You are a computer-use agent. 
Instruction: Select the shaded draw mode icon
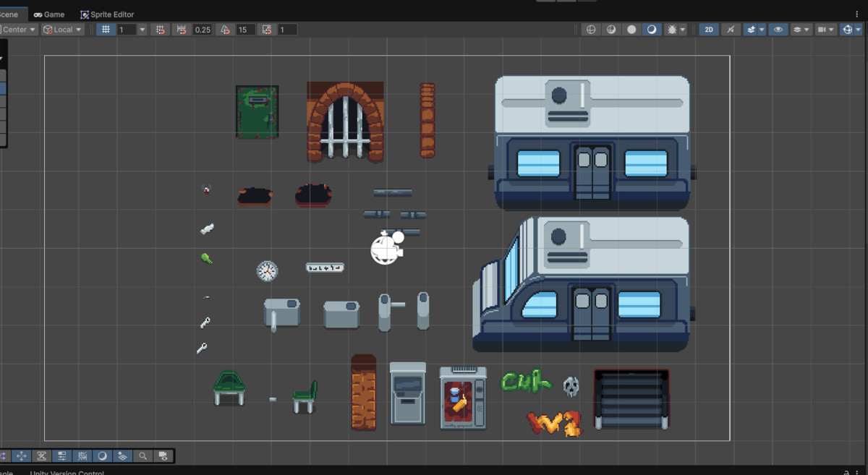tap(652, 30)
